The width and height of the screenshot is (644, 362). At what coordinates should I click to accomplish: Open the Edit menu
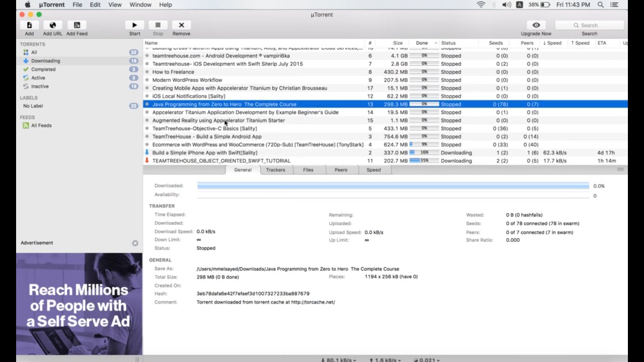tap(95, 5)
